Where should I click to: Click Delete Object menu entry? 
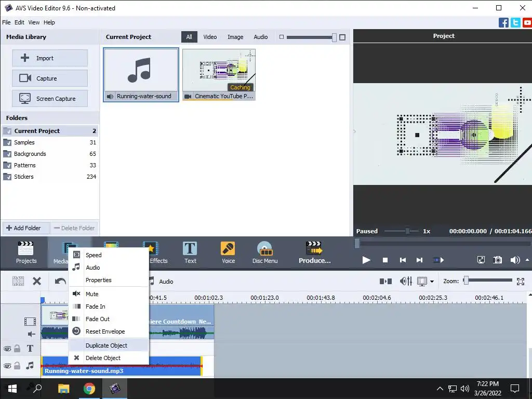click(109, 358)
